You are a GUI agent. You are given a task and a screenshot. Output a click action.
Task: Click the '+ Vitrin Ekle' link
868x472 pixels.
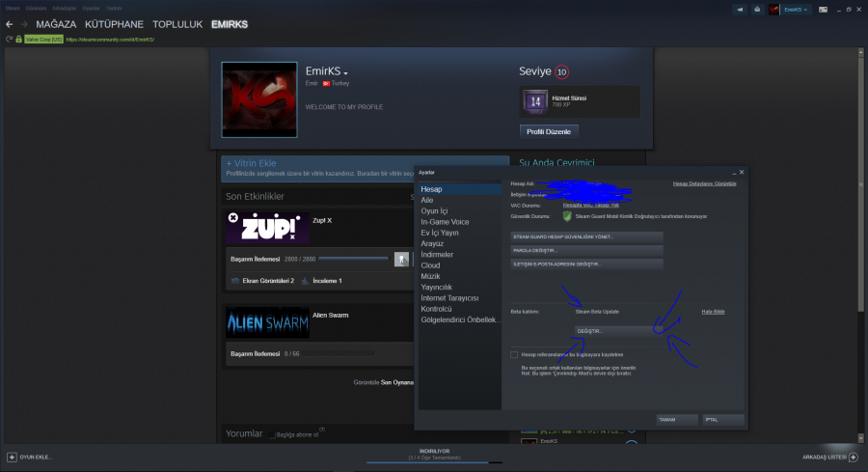pyautogui.click(x=252, y=163)
